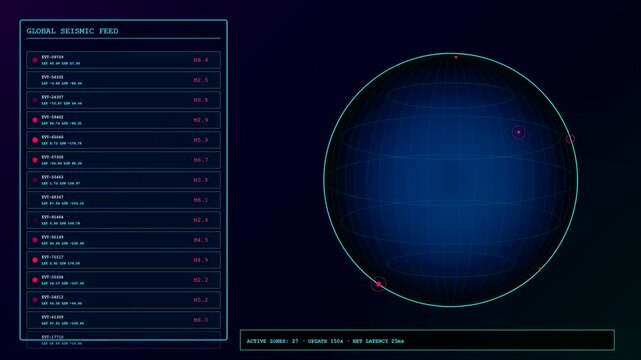Viewport: 641px width, 360px height.
Task: Click the pink dot on the M6.7 event
Action: click(x=35, y=160)
